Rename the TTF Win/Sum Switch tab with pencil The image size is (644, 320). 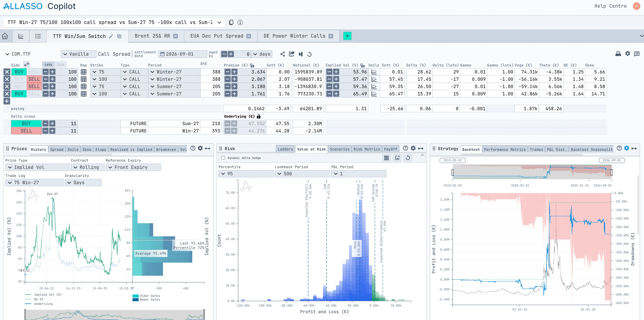click(111, 36)
